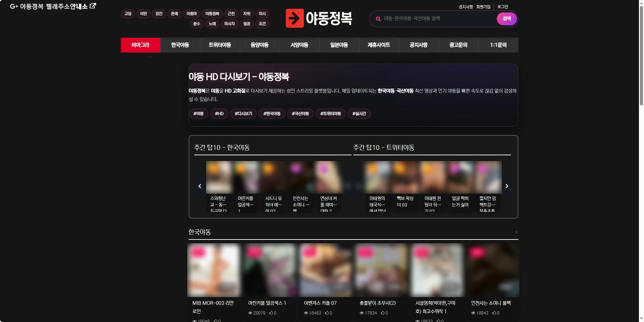Click the scrollbar up arrow
Viewport: 644px width, 322px height.
pyautogui.click(x=641, y=3)
